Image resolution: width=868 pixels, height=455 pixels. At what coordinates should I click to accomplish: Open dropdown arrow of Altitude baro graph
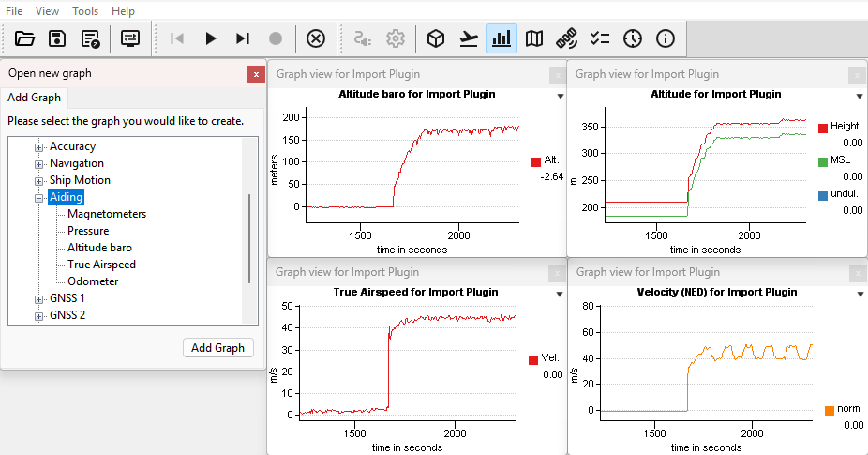[560, 96]
